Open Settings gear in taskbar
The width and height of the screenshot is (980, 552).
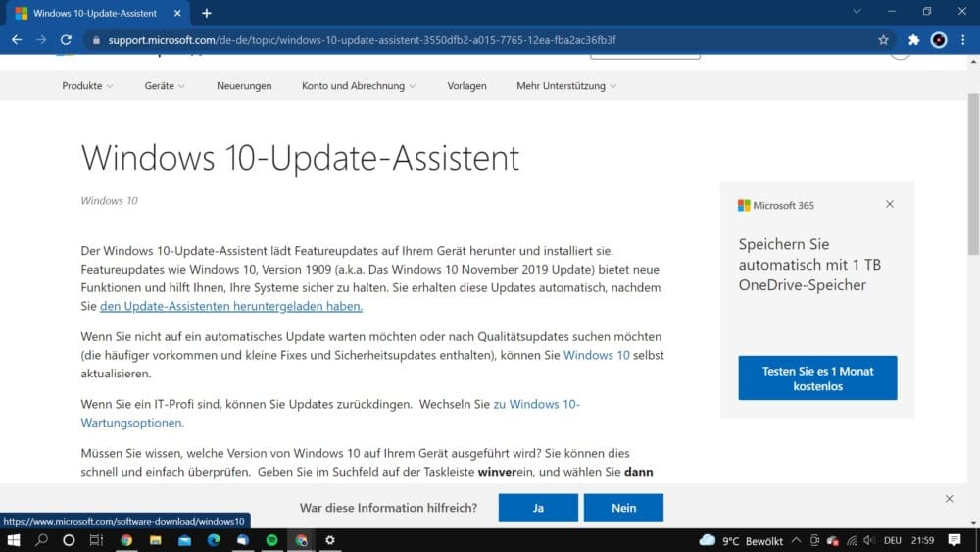tap(330, 540)
